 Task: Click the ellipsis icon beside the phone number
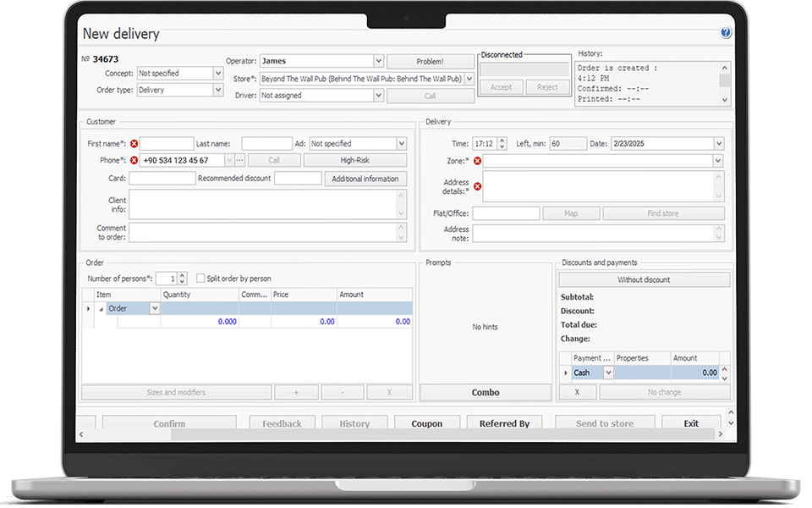[x=238, y=160]
